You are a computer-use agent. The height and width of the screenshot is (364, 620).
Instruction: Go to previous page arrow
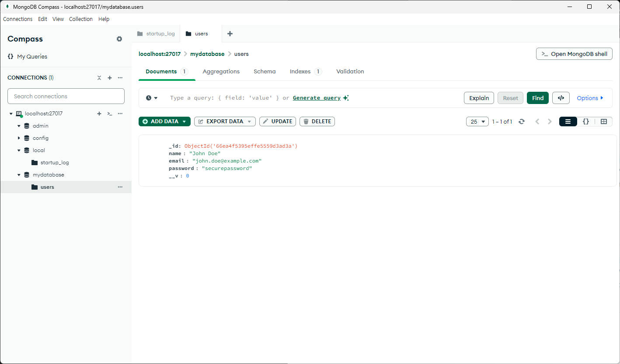(x=538, y=121)
